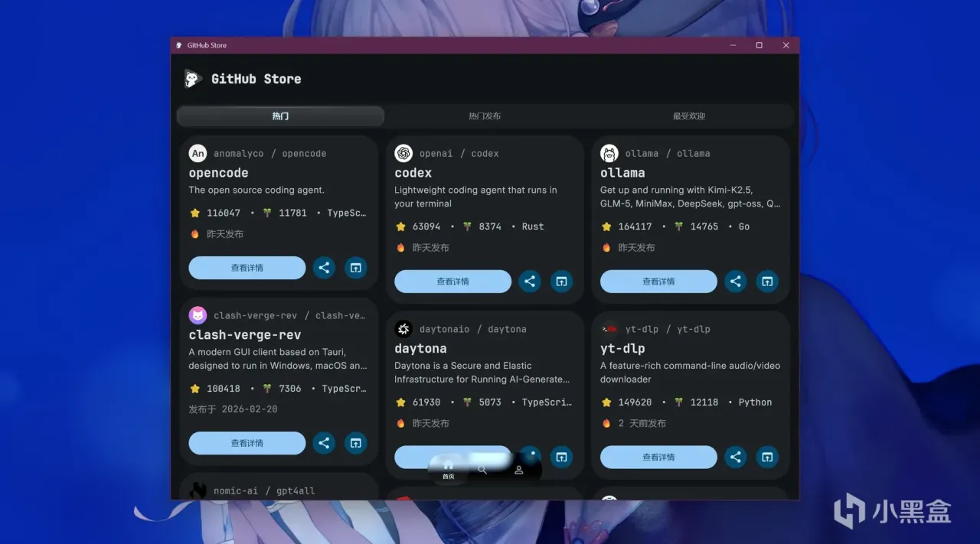
Task: Switch to the 热门 tab
Action: click(x=280, y=116)
